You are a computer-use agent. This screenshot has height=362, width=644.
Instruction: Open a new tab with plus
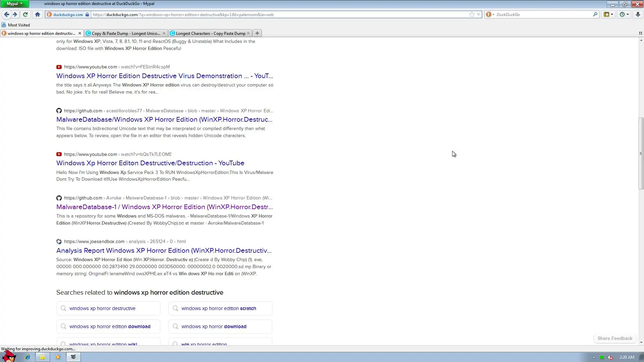pyautogui.click(x=257, y=33)
